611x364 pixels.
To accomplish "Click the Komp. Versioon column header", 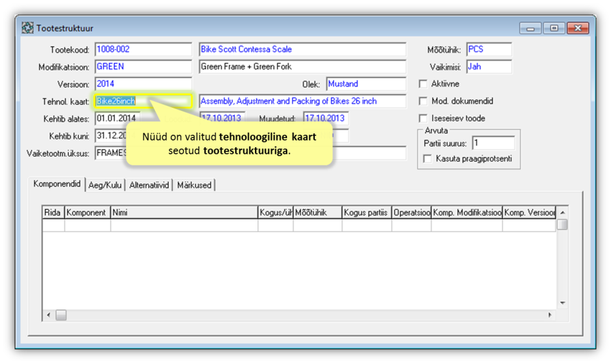I will pyautogui.click(x=529, y=212).
